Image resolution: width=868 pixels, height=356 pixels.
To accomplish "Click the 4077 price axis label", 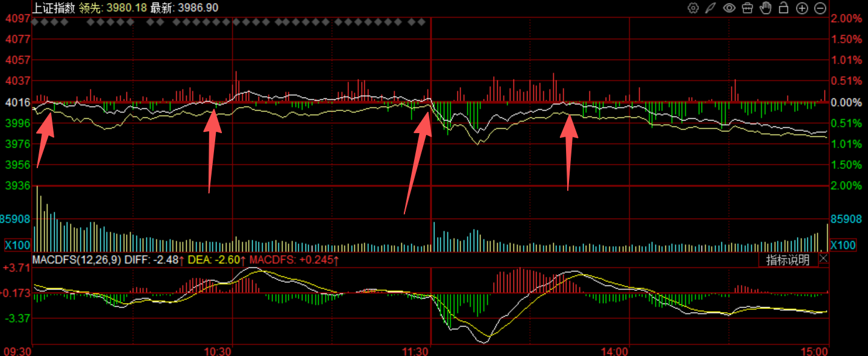I will pyautogui.click(x=17, y=40).
